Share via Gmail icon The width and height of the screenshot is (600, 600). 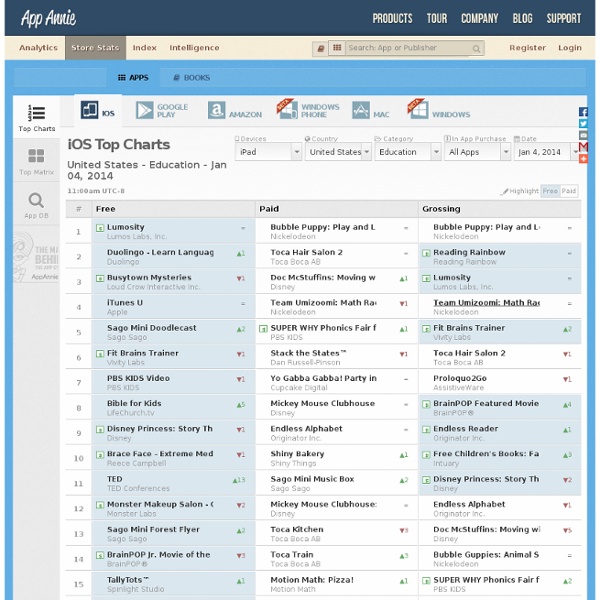click(583, 147)
